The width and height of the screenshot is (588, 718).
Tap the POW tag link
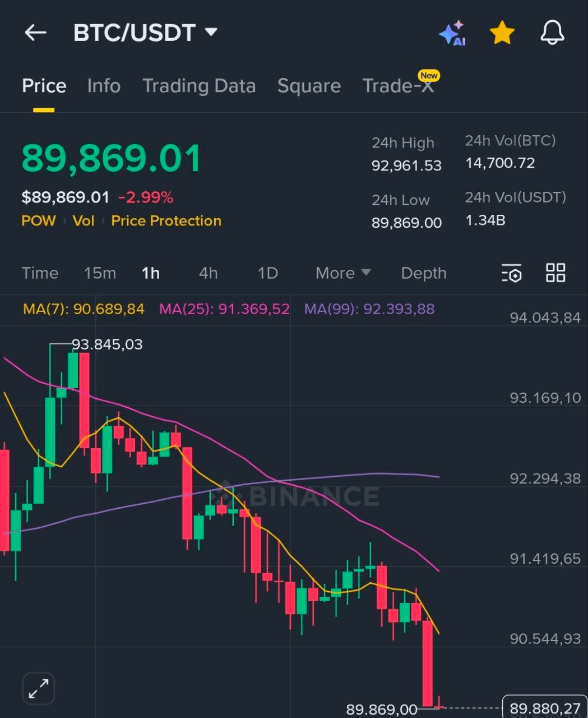coord(39,221)
